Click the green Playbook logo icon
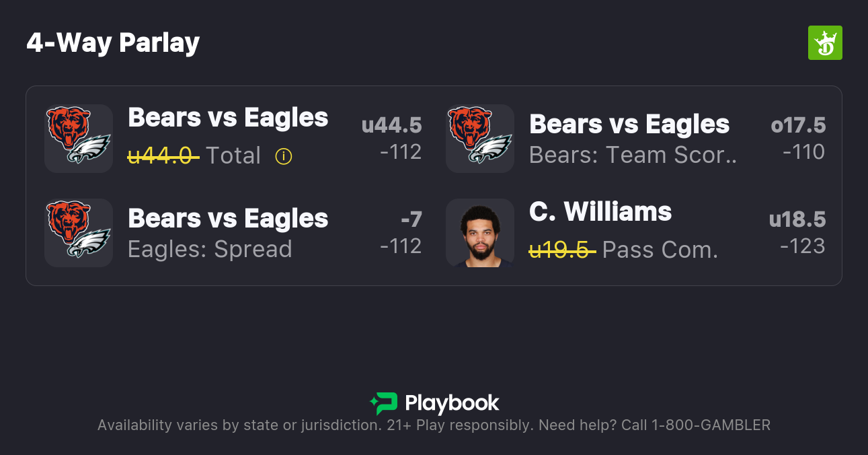The image size is (868, 455). 384,403
